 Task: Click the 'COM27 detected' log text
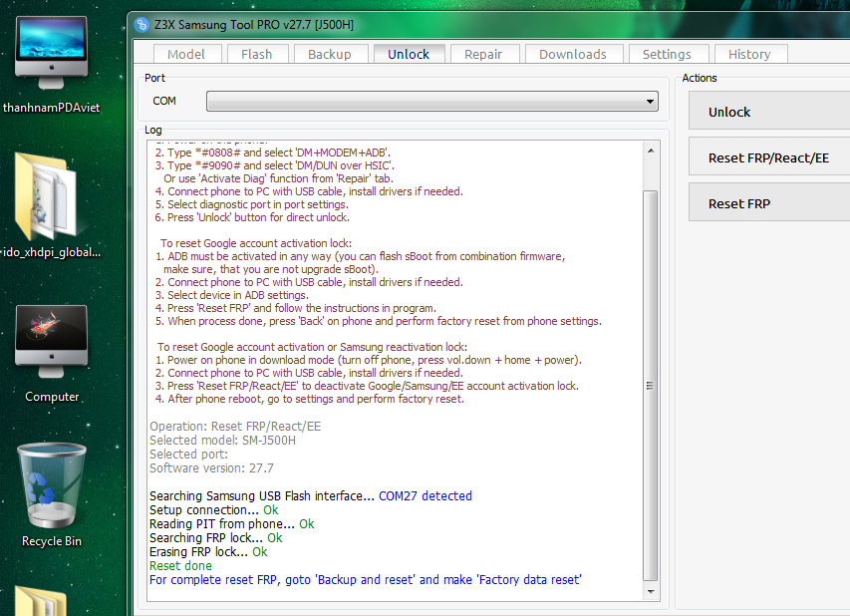click(x=425, y=495)
